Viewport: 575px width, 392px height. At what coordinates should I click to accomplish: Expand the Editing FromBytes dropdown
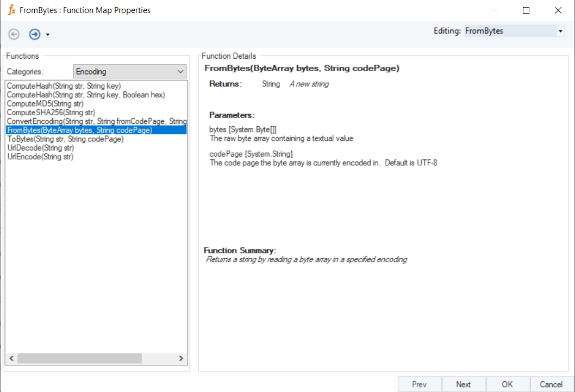[560, 31]
